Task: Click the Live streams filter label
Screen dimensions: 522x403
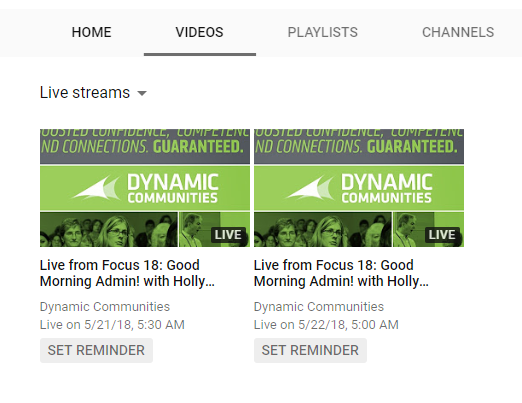Action: pyautogui.click(x=85, y=92)
